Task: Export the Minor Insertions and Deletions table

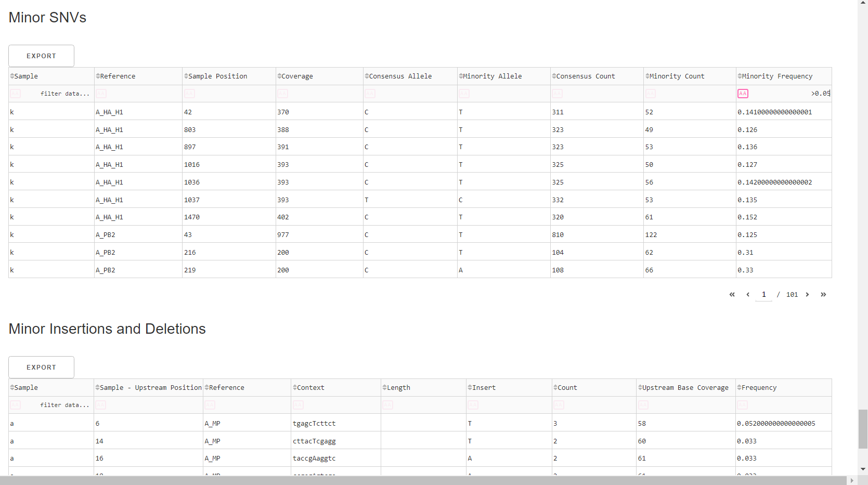Action: 41,367
